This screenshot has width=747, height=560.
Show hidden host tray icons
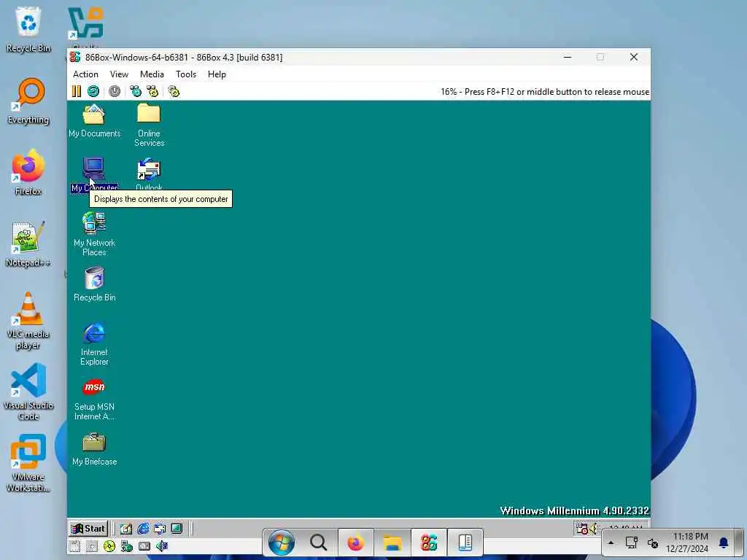pyautogui.click(x=611, y=542)
